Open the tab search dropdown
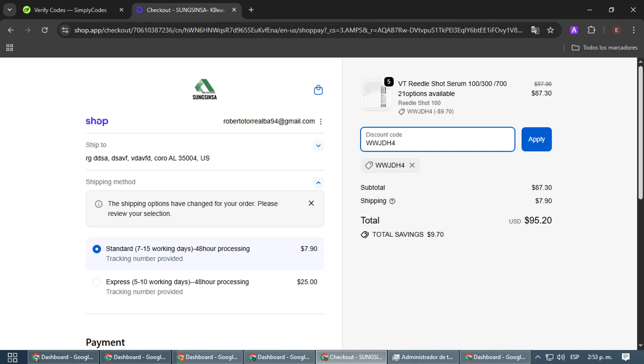Viewport: 644px width, 364px height. click(x=9, y=10)
